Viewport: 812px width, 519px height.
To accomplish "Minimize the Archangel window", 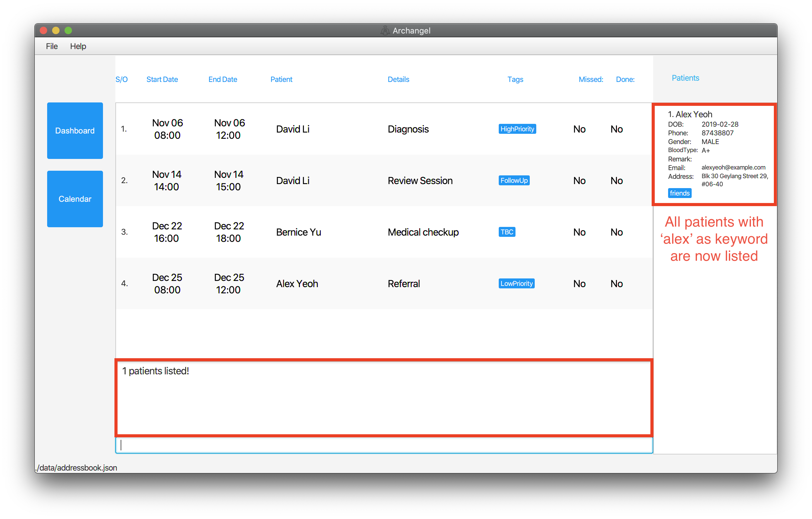I will (x=56, y=31).
